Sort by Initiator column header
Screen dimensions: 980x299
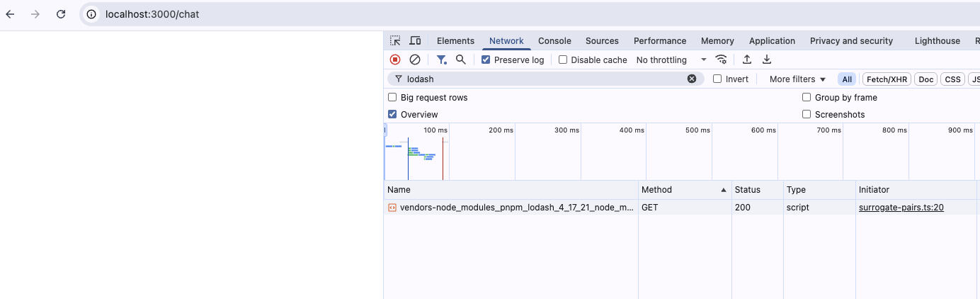[918, 190]
